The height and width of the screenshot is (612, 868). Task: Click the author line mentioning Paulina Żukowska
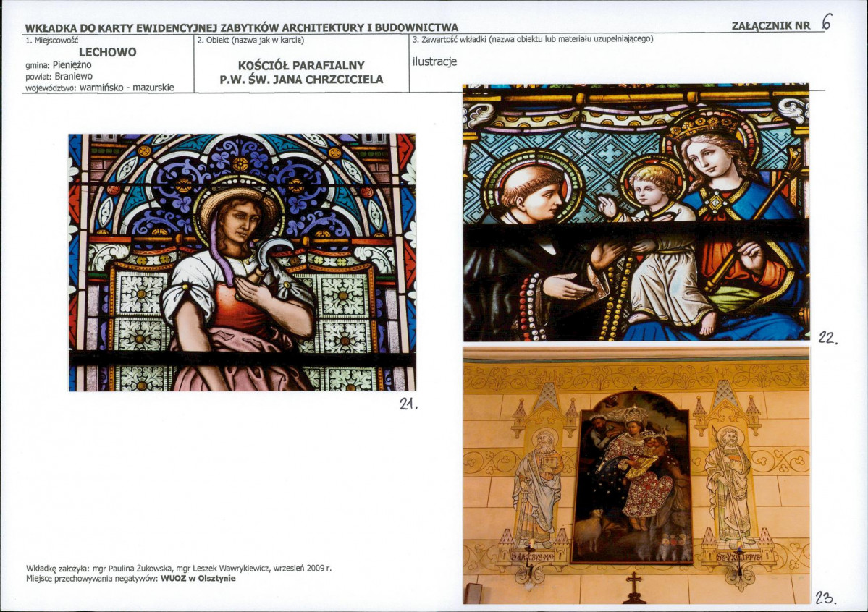coord(179,569)
